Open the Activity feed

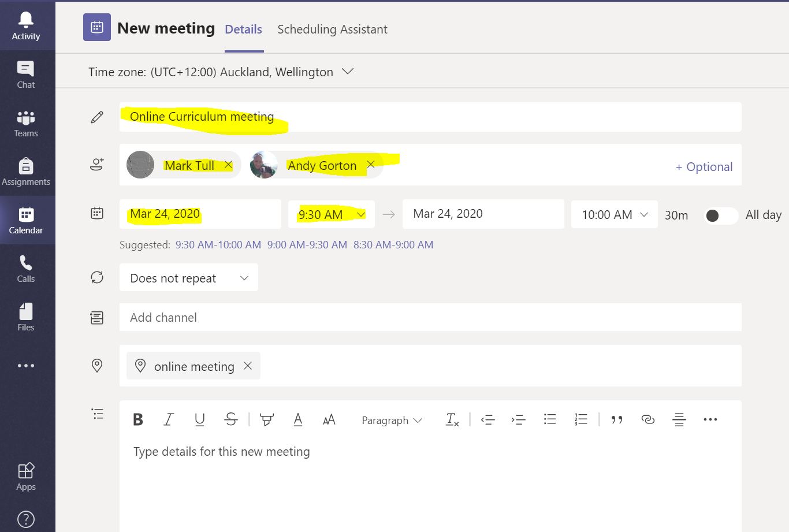click(x=25, y=25)
